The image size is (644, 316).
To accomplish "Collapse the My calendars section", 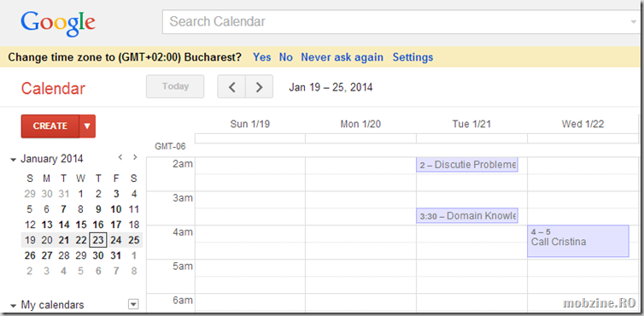I will [14, 305].
